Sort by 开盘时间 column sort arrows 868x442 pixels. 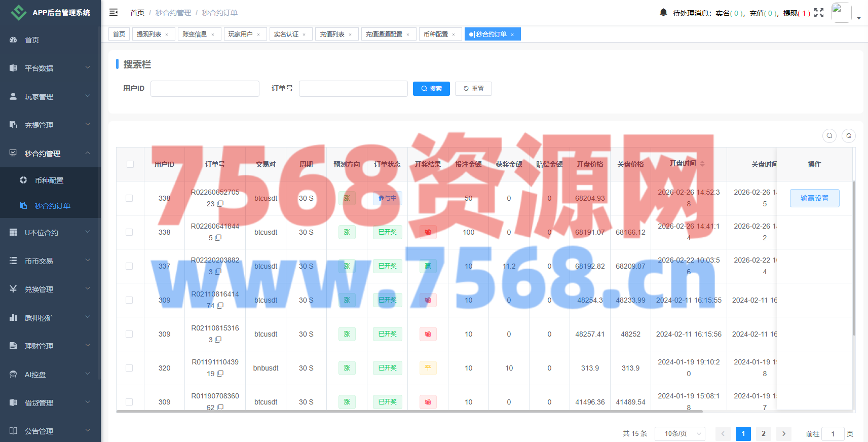(x=702, y=164)
